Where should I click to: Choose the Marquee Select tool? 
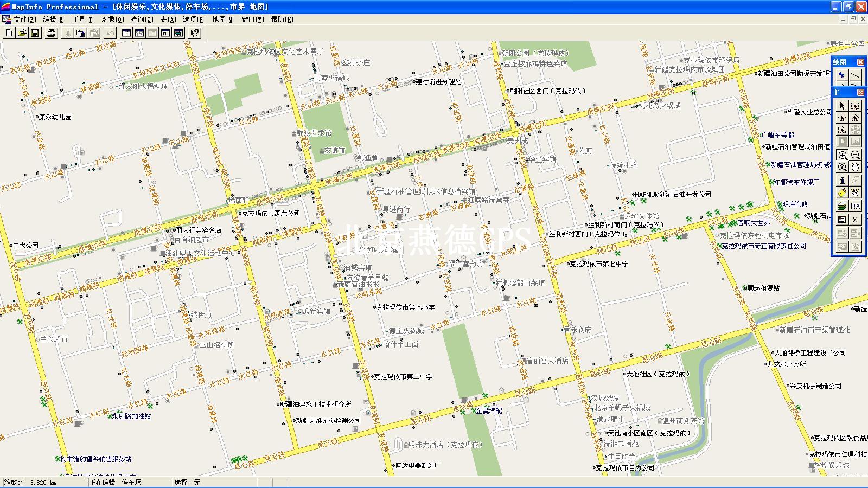pyautogui.click(x=855, y=106)
